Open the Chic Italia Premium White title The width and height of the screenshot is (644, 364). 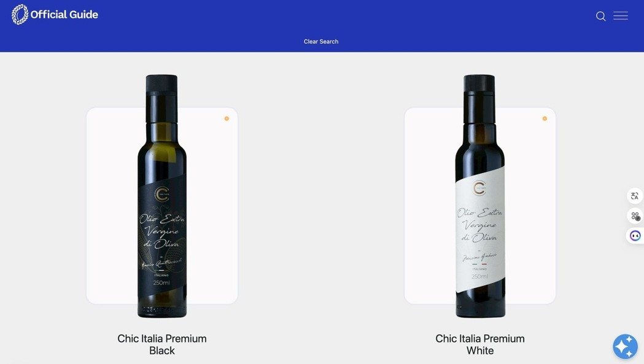[x=479, y=344]
